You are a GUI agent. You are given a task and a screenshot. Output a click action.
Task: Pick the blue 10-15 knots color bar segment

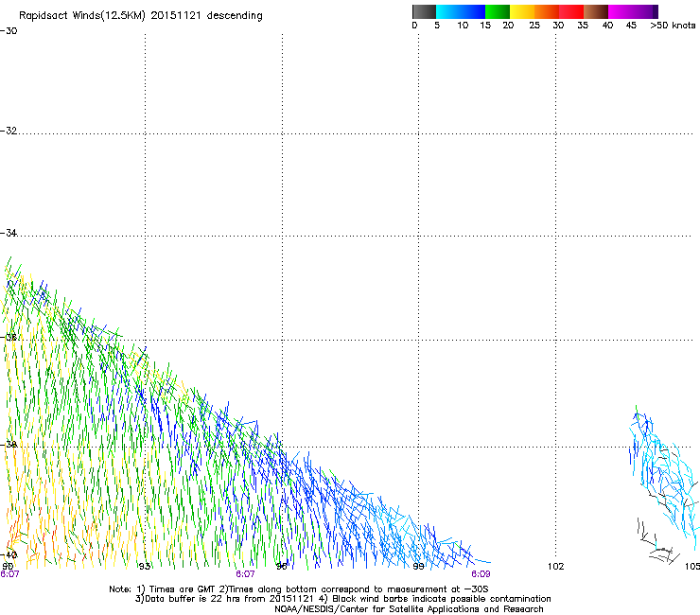473,11
